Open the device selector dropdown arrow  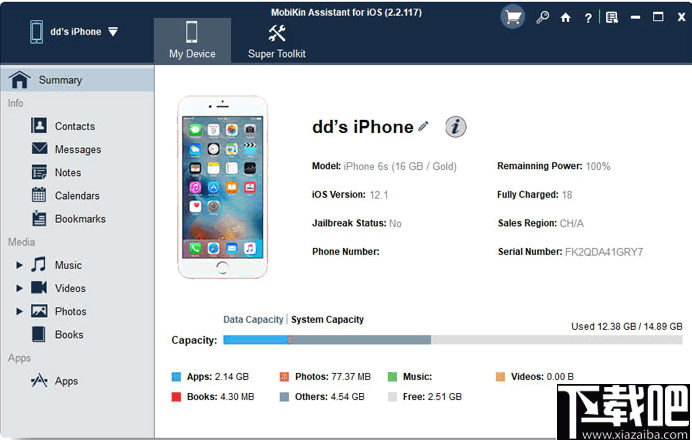click(x=113, y=32)
